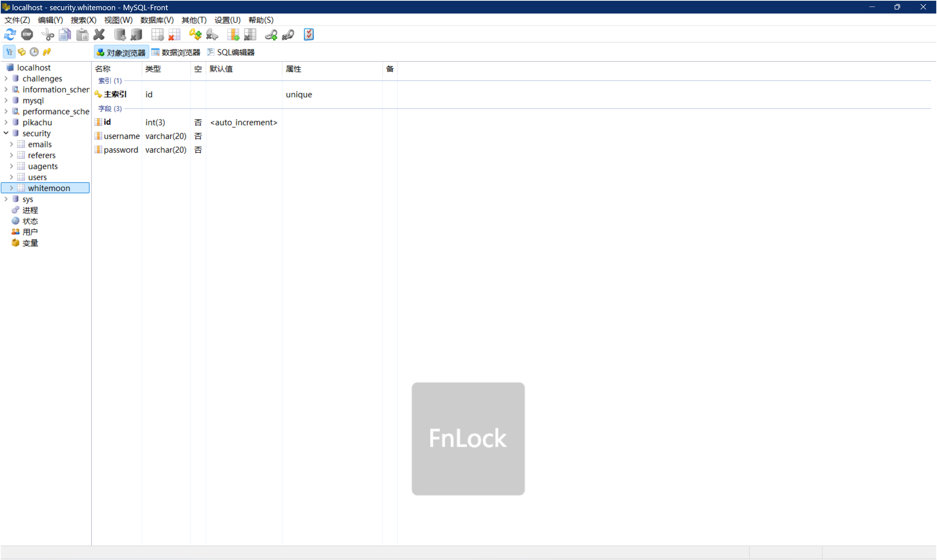Image resolution: width=937 pixels, height=560 pixels.
Task: Select the username field row
Action: pos(122,136)
